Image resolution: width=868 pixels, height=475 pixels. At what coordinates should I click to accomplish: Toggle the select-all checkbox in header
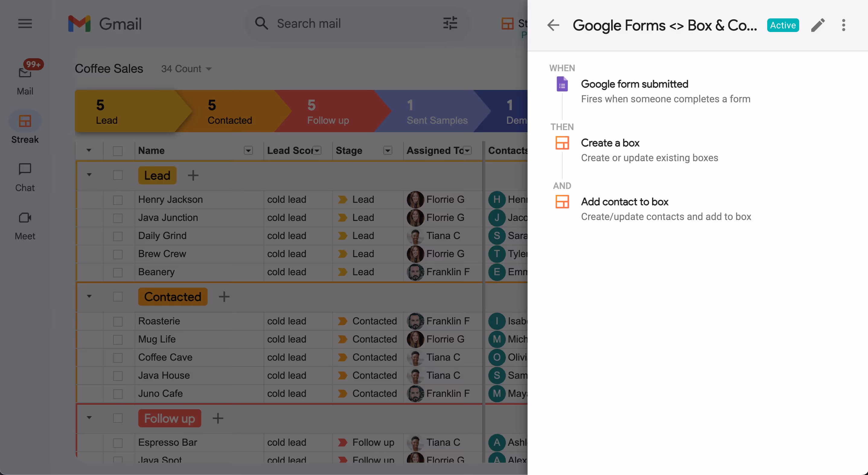coord(118,151)
